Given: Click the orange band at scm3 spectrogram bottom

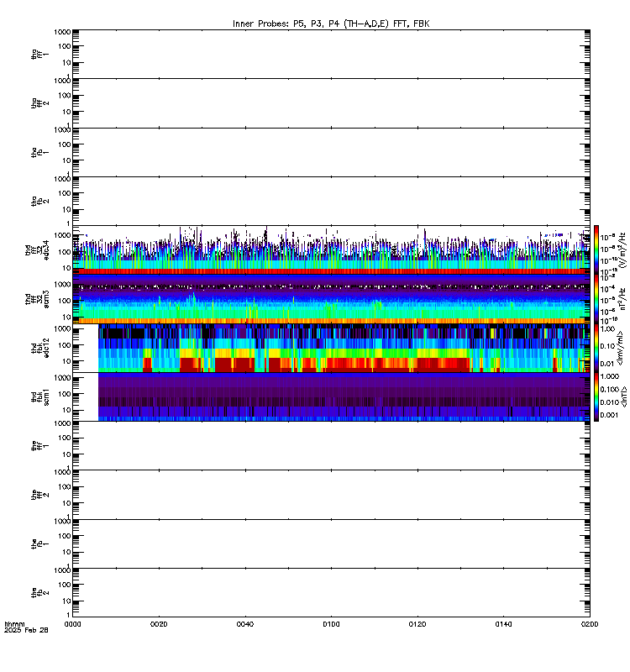Looking at the screenshot, I should 331,321.
